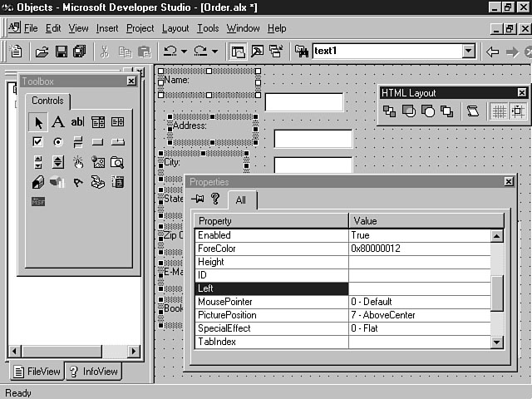Select the Image control tool
Image resolution: width=532 pixels, height=399 pixels.
point(97,162)
